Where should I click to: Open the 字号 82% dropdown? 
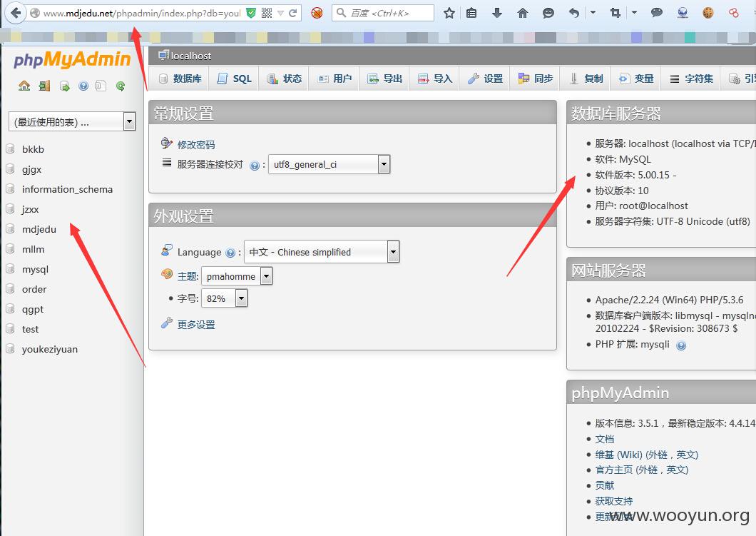224,298
